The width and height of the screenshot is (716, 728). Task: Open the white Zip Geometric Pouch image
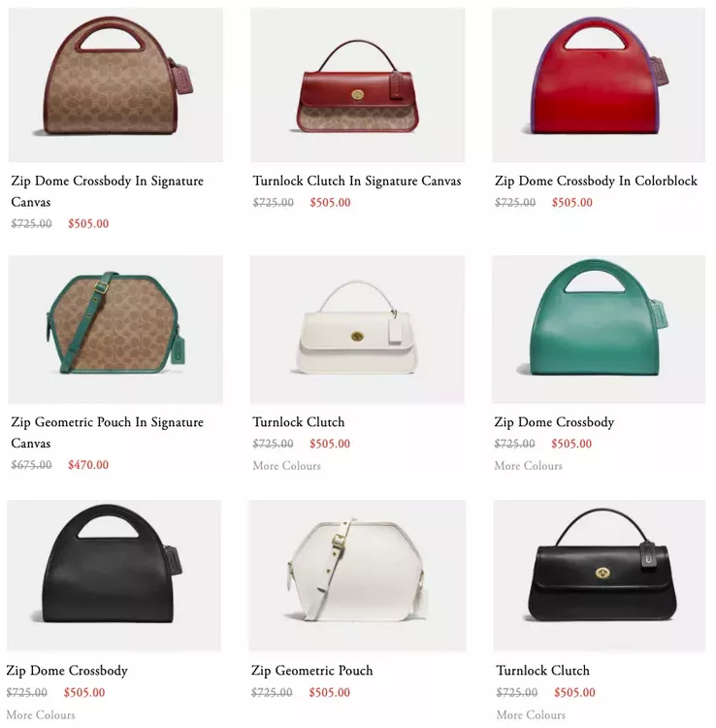357,576
